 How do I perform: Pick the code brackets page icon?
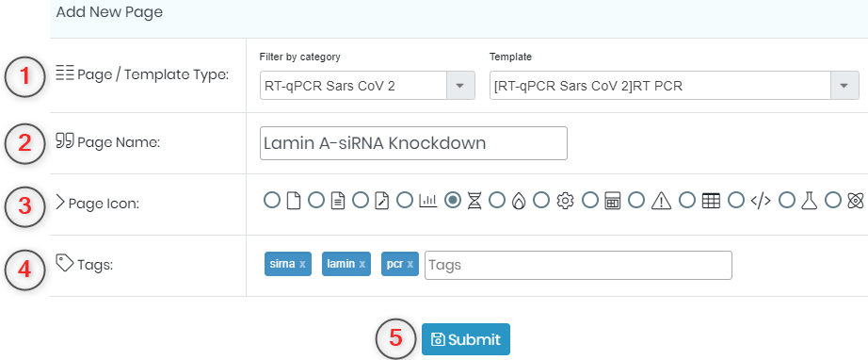click(761, 201)
